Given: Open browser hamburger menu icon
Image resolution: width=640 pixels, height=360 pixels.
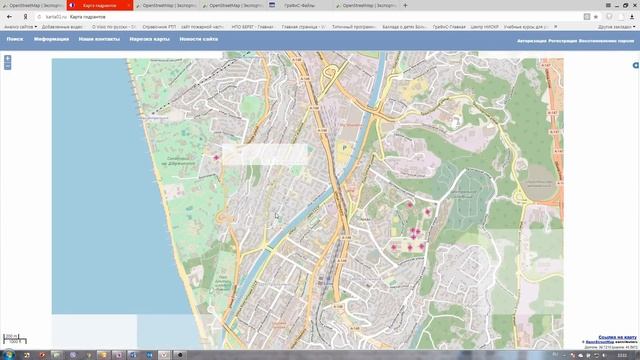Looking at the screenshot, I should point(608,5).
